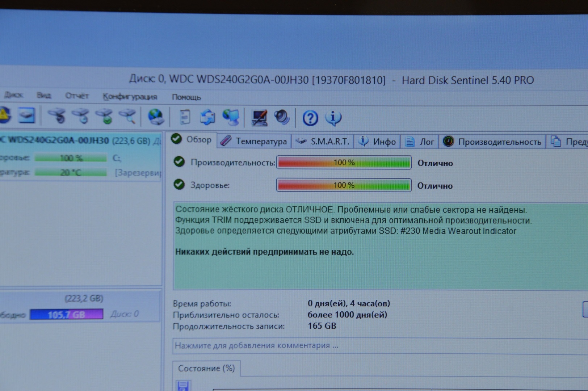Open the Конфигурация menu
Image resolution: width=588 pixels, height=391 pixels.
coord(130,97)
